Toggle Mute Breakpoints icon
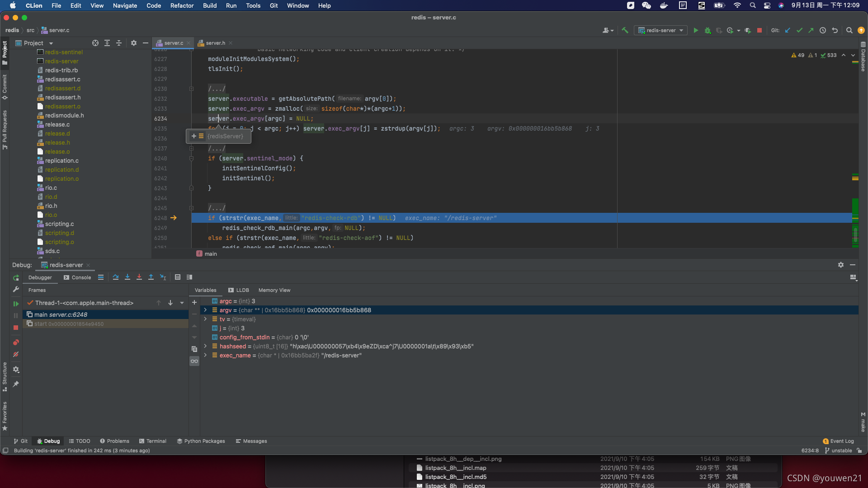 coord(16,354)
